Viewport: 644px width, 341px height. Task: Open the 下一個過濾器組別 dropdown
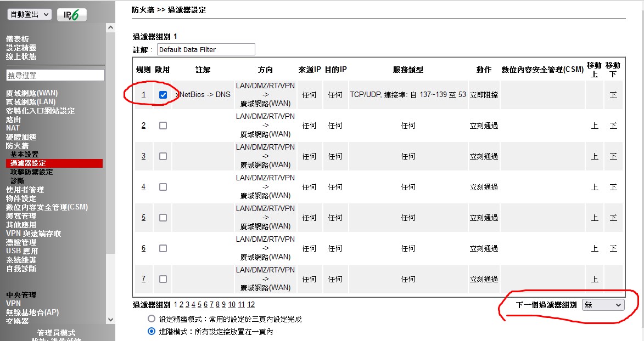(x=603, y=305)
